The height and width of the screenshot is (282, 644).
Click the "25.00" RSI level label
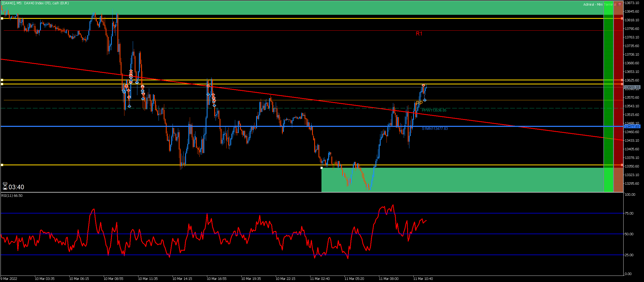pyautogui.click(x=629, y=255)
